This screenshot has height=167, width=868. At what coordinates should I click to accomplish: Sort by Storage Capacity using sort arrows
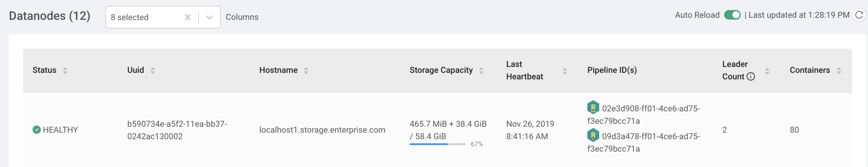click(481, 70)
